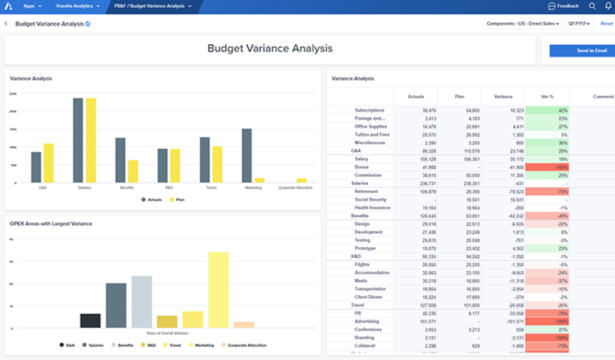Click the icon beside Budget Variance Analysis title
The height and width of the screenshot is (360, 615).
point(88,24)
